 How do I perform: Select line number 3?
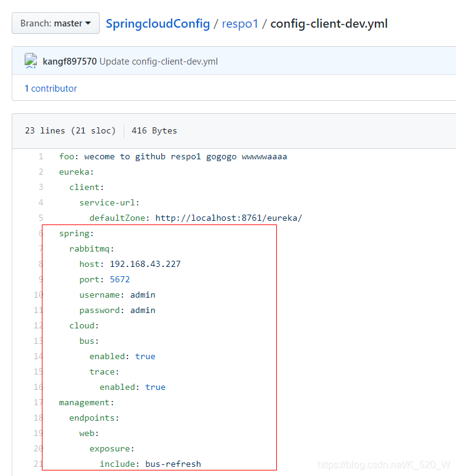point(41,188)
